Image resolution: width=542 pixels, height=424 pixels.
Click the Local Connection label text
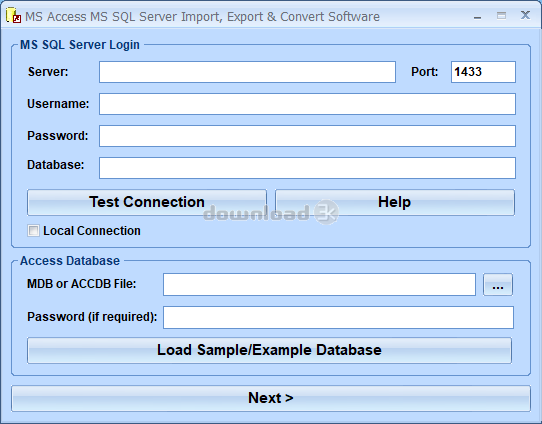coord(92,231)
